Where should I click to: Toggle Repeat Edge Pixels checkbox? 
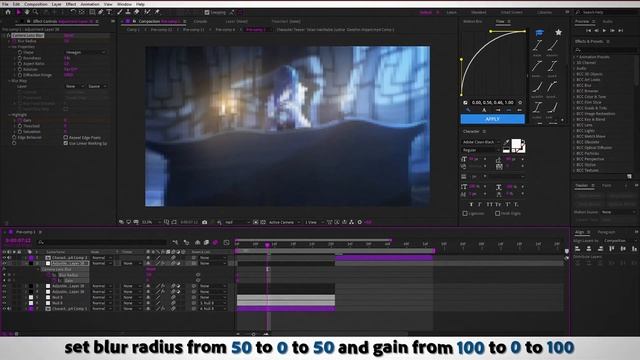tap(66, 138)
